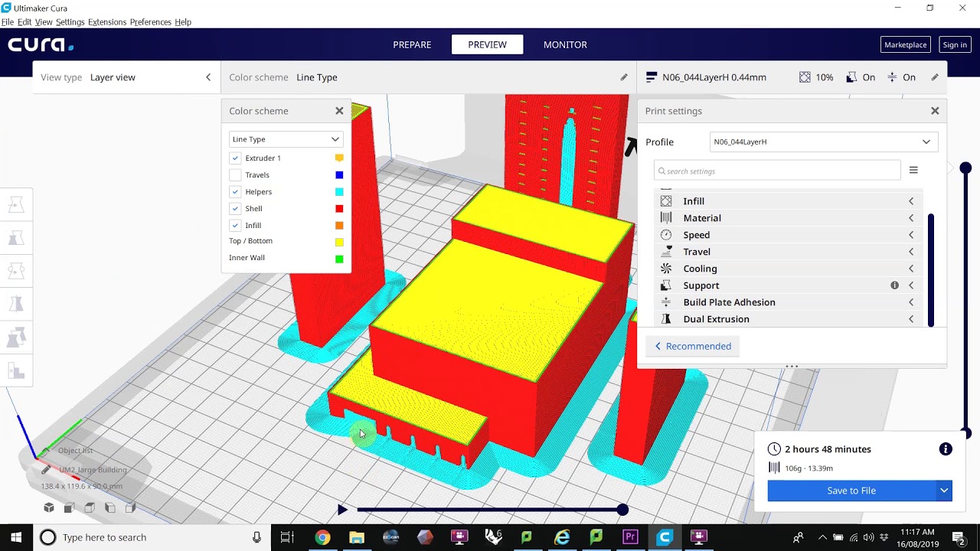Screen dimensions: 980x551
Task: Toggle the Helpers checkbox
Action: click(235, 191)
